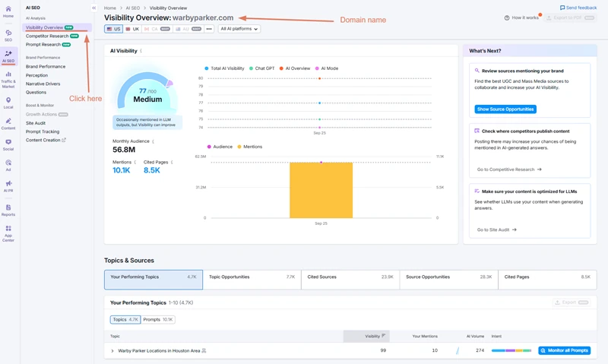Viewport: 608px width, 364px height.
Task: Open Prompt Tracking in sidebar
Action: [43, 131]
